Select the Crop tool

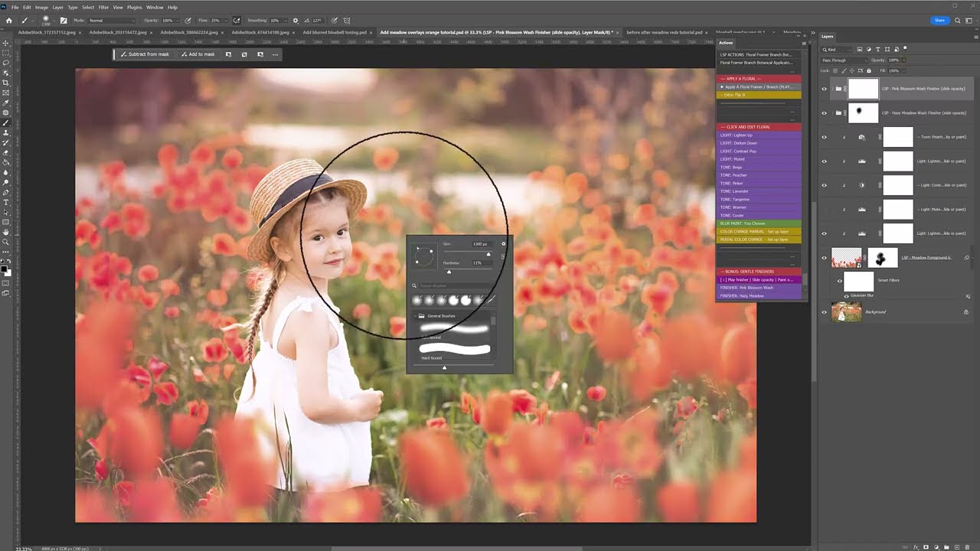click(6, 83)
